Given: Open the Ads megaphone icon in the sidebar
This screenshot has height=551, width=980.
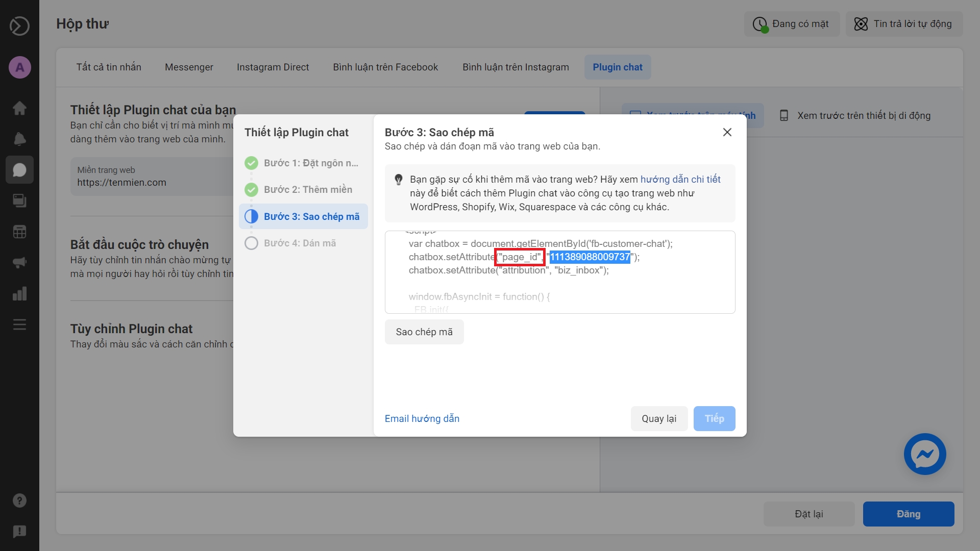Looking at the screenshot, I should click(19, 263).
